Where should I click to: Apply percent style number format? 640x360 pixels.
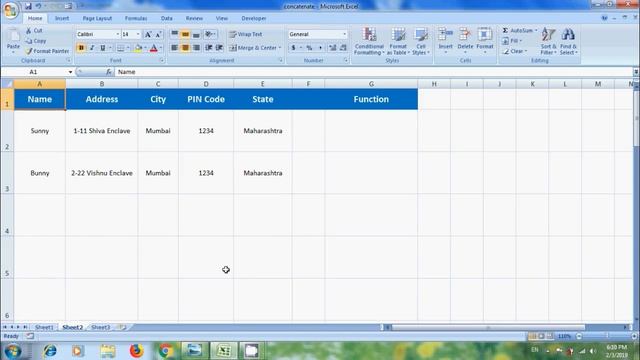tap(309, 48)
